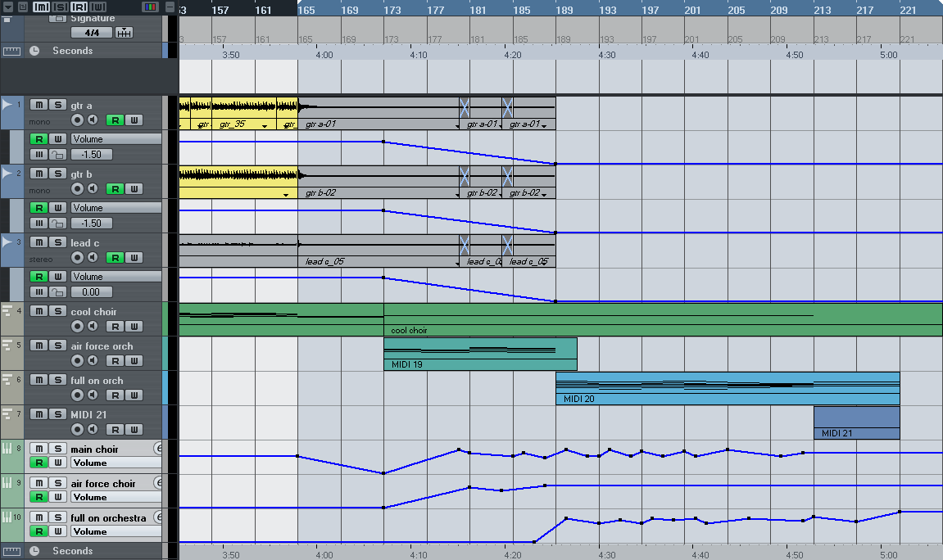Select the air force orch track name
Viewport: 943px width, 560px height.
pyautogui.click(x=102, y=346)
